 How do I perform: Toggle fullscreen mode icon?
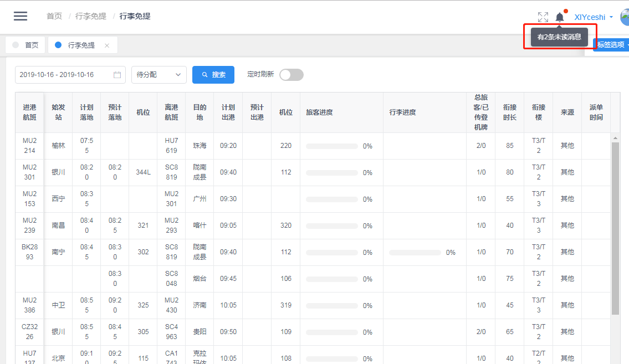pos(543,17)
